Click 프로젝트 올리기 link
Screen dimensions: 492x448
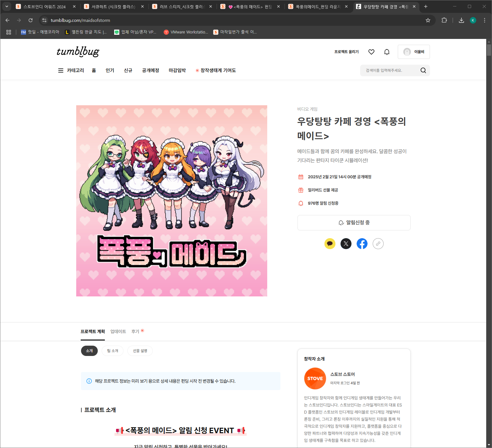click(346, 52)
